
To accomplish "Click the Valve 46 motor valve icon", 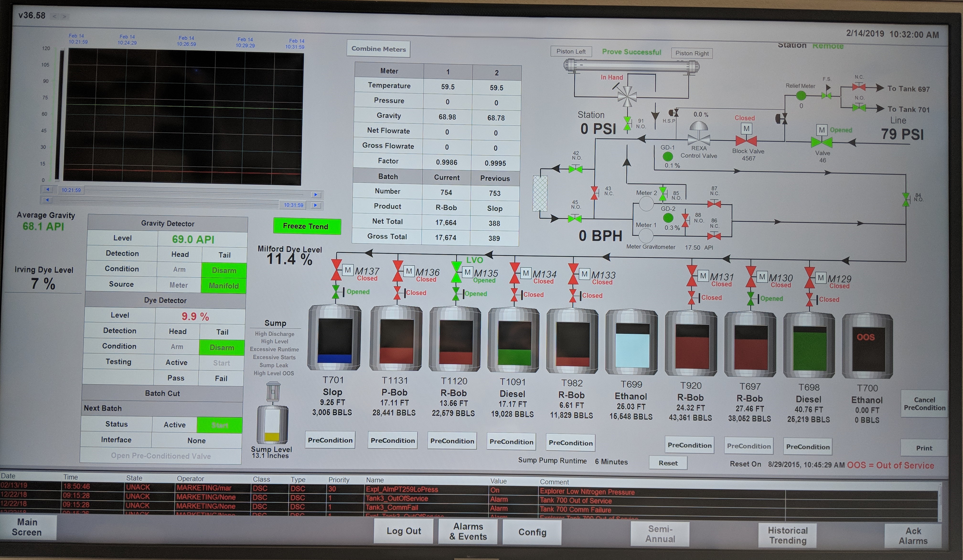I will tap(822, 142).
